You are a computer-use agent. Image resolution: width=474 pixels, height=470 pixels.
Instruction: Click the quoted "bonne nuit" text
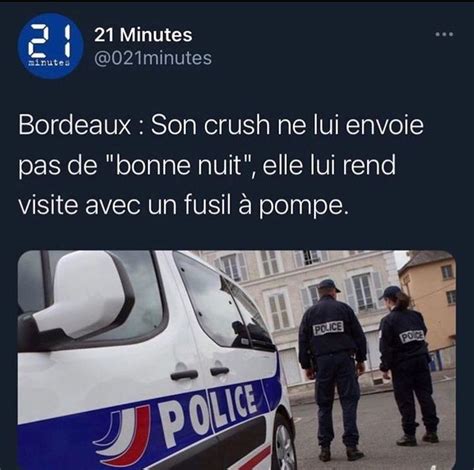[x=180, y=165]
